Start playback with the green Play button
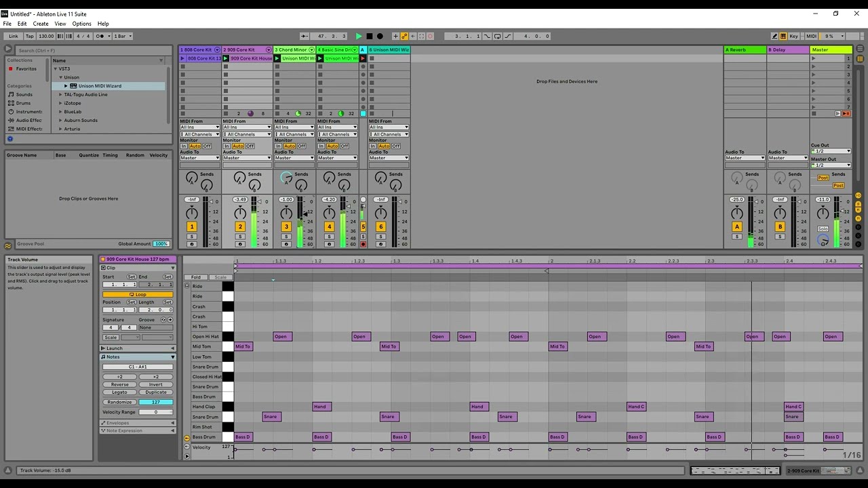Viewport: 868px width, 488px height. [359, 36]
